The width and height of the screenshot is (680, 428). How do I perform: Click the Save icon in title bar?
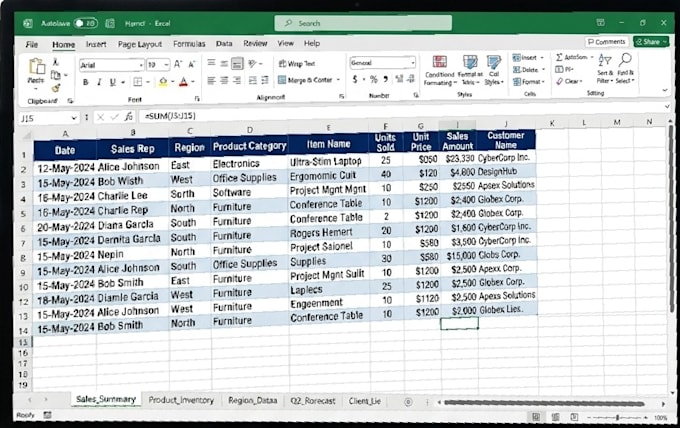(110, 23)
